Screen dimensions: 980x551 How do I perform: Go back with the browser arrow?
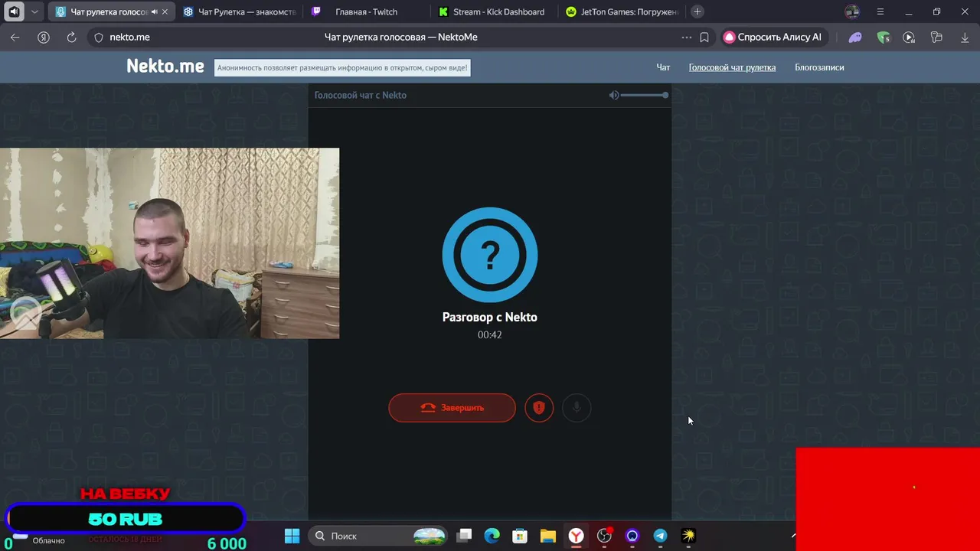pos(15,37)
